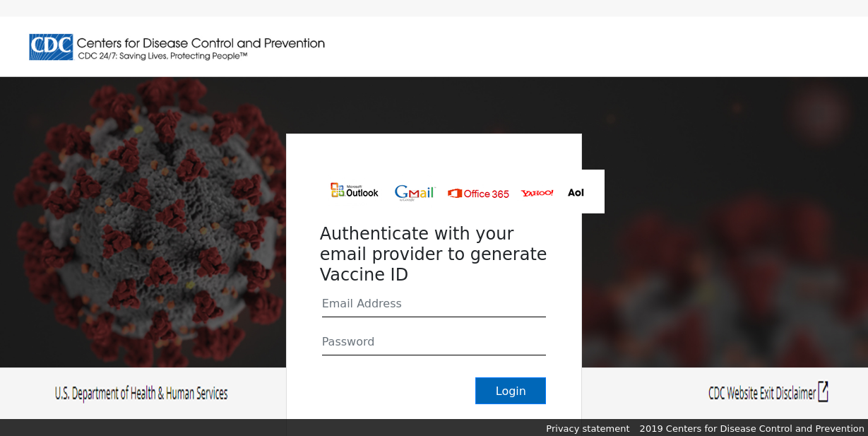Select the Microsoft Outlook provider logo

click(355, 191)
